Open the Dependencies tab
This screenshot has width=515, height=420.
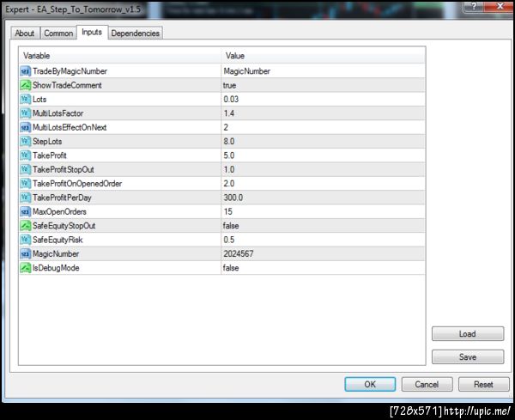click(x=136, y=33)
